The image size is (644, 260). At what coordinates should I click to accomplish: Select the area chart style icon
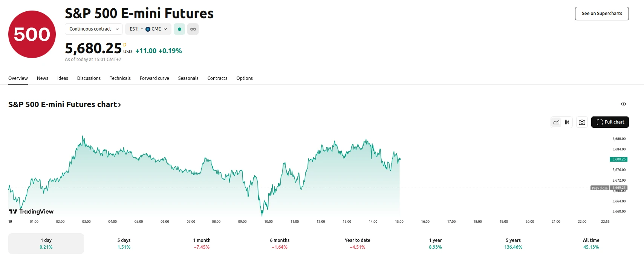(556, 122)
